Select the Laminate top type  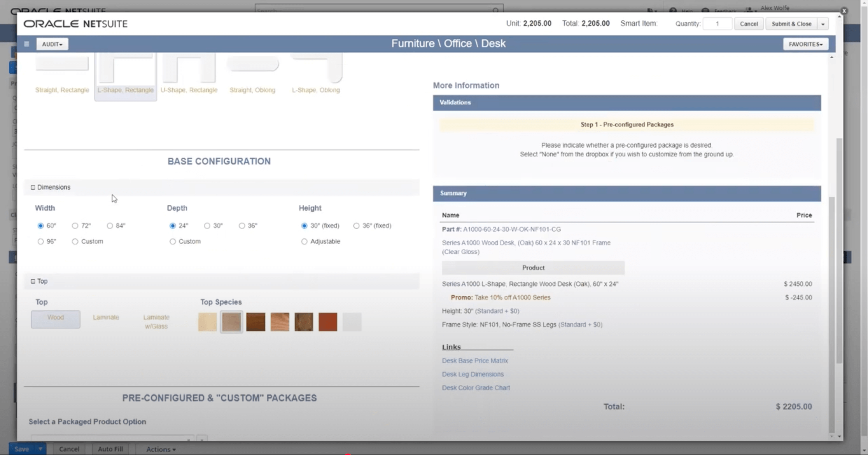tap(106, 317)
